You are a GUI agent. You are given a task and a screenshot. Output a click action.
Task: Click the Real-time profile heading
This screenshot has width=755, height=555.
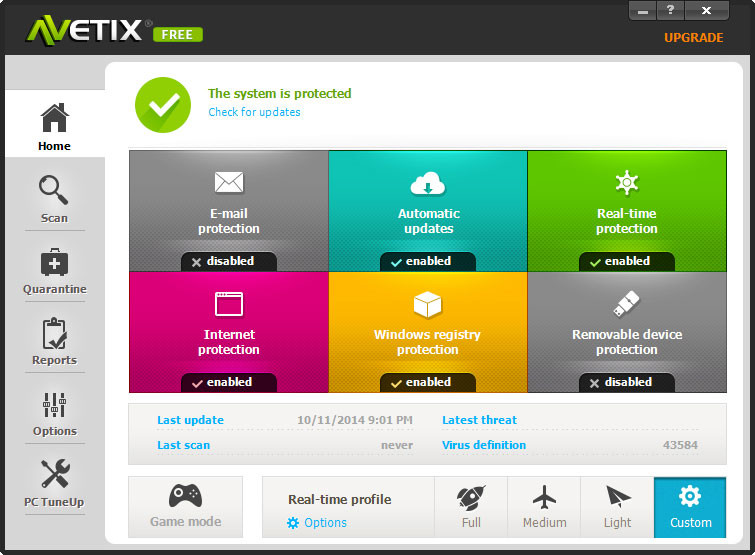point(339,500)
